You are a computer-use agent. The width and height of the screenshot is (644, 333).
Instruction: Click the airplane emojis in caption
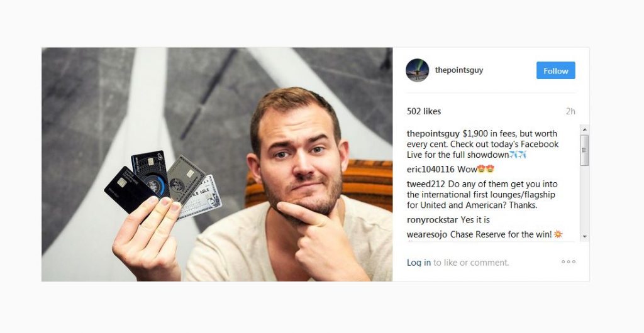click(518, 155)
